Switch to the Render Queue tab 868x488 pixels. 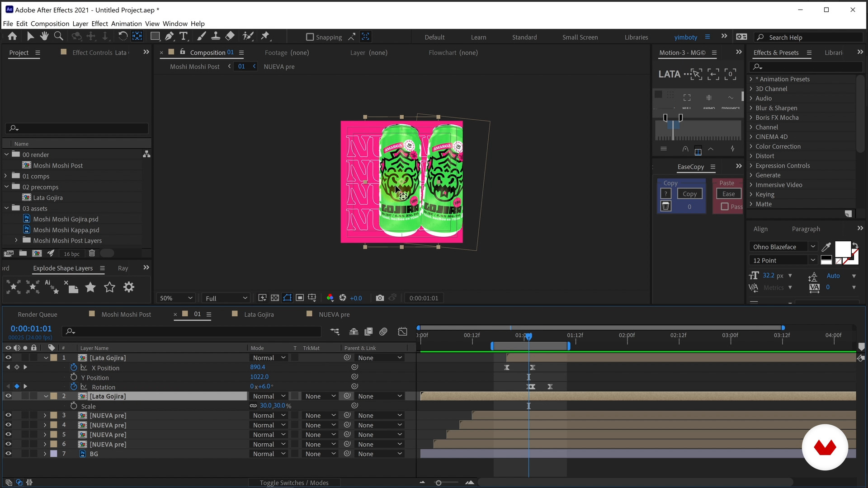coord(38,314)
